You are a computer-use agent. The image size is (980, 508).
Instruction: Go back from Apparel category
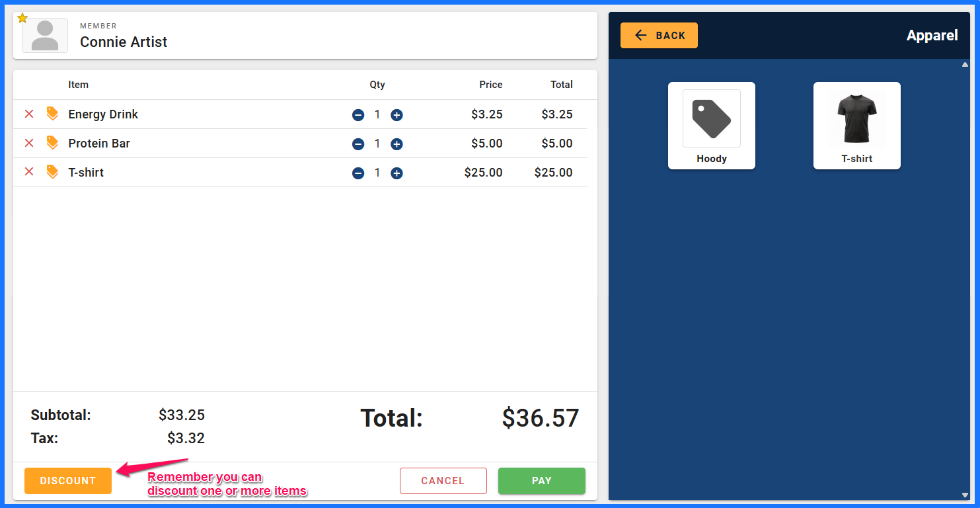pyautogui.click(x=659, y=36)
